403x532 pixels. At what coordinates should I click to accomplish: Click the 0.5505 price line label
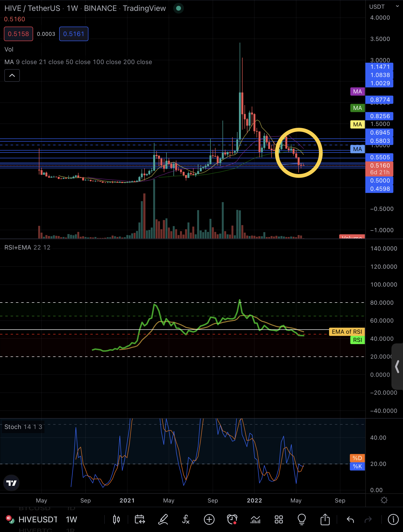379,157
